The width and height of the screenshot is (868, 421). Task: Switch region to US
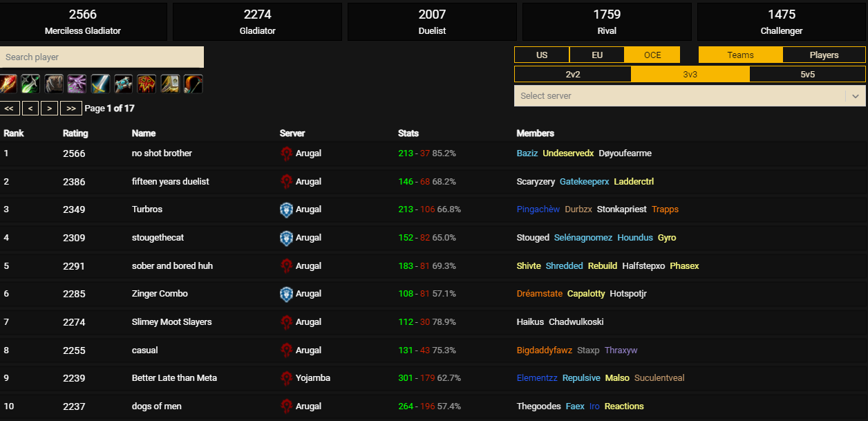pyautogui.click(x=542, y=55)
